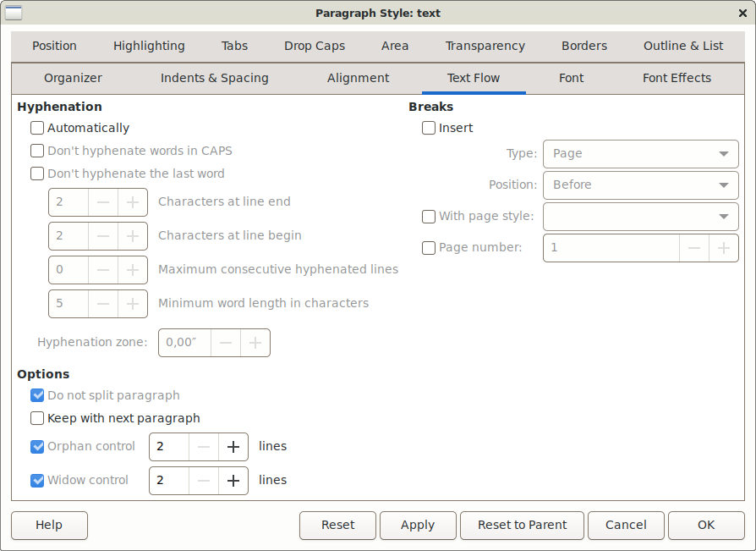756x551 pixels.
Task: Click the window menu icon in title bar
Action: tap(14, 13)
